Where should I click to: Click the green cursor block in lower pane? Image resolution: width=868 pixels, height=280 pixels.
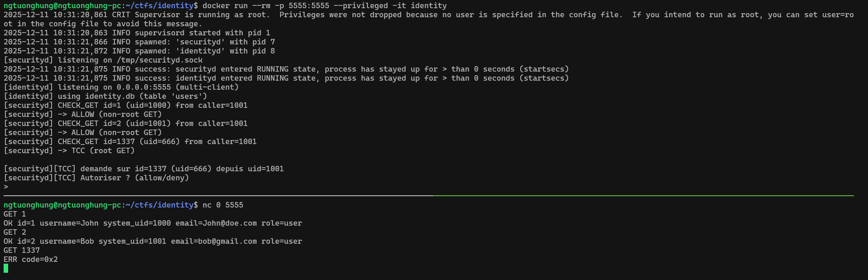click(6, 268)
